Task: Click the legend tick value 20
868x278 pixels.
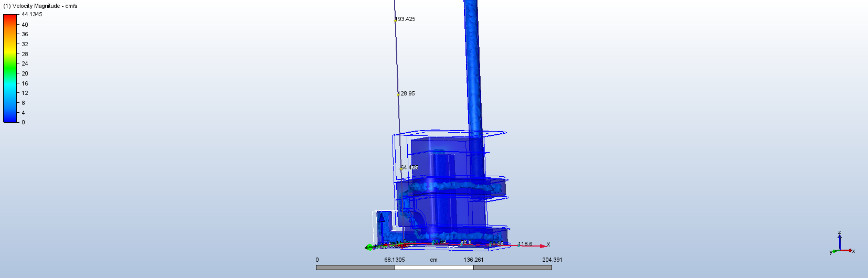Action: 25,73
